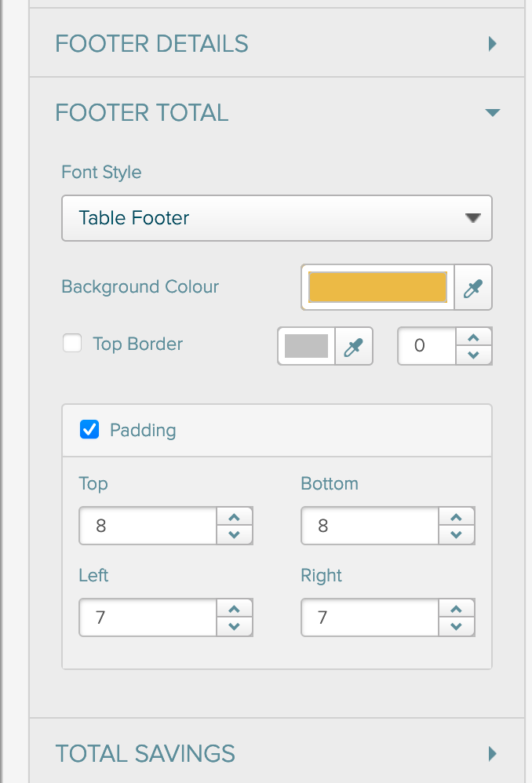Pick Background Colour with the eyedropper
The height and width of the screenshot is (783, 532).
[x=472, y=288]
